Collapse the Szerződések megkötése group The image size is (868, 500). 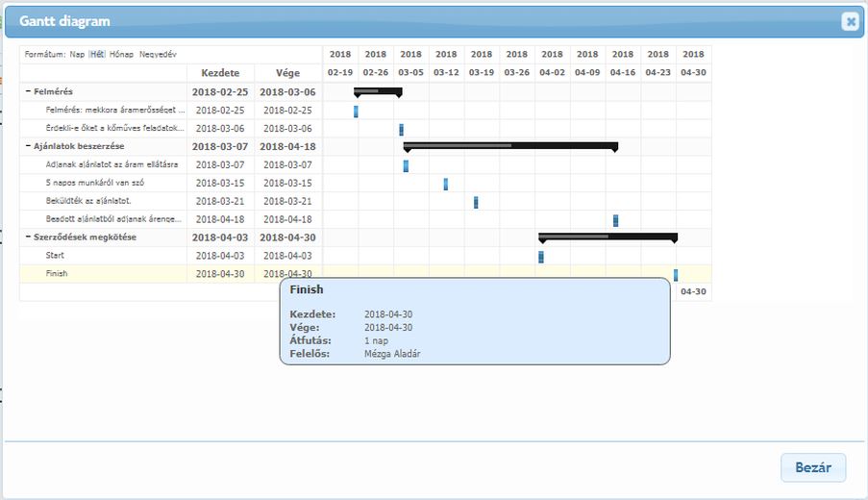[x=28, y=237]
